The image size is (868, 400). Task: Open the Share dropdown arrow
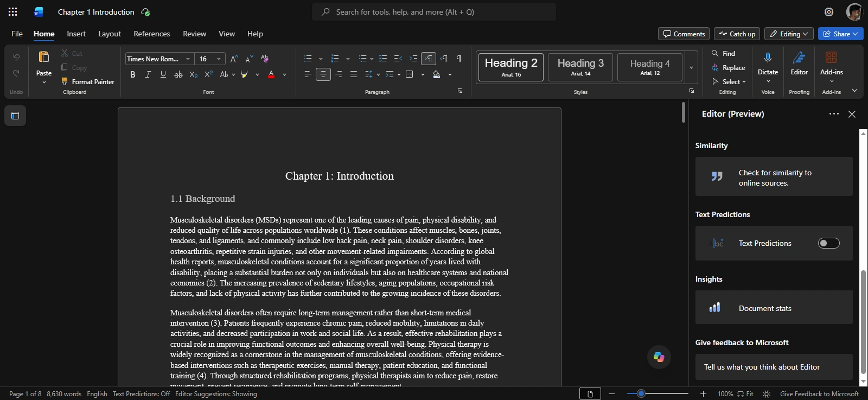856,34
